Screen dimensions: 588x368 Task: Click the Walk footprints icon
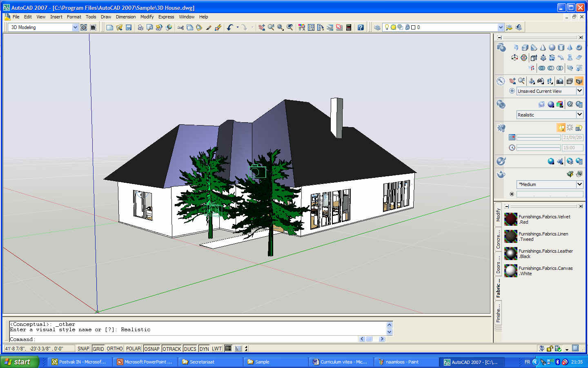point(550,81)
